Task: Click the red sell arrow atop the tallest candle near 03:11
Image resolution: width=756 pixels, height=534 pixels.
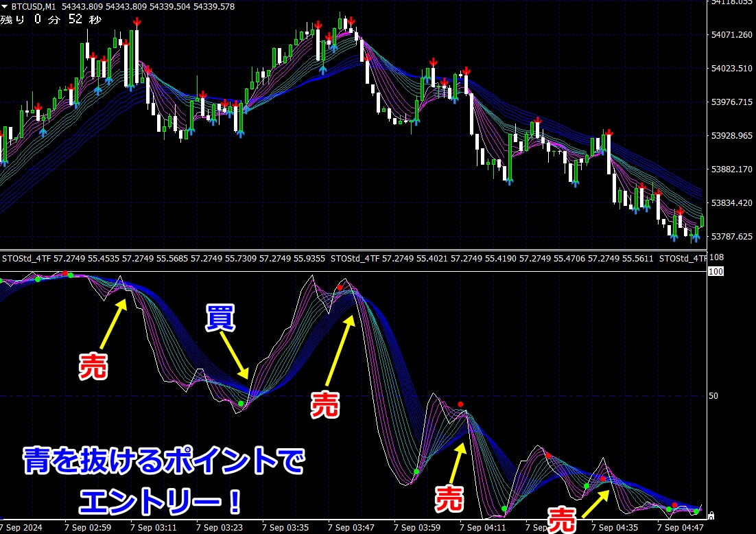Action: (x=137, y=23)
